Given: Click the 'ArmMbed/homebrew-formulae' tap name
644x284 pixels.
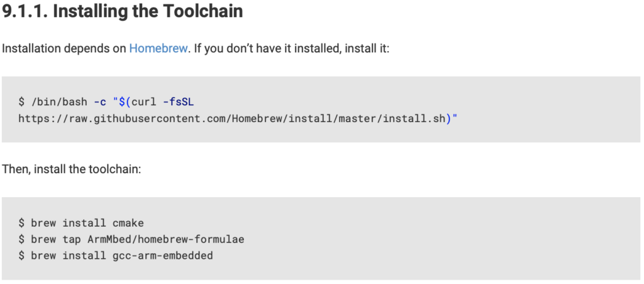Looking at the screenshot, I should pyautogui.click(x=166, y=239).
